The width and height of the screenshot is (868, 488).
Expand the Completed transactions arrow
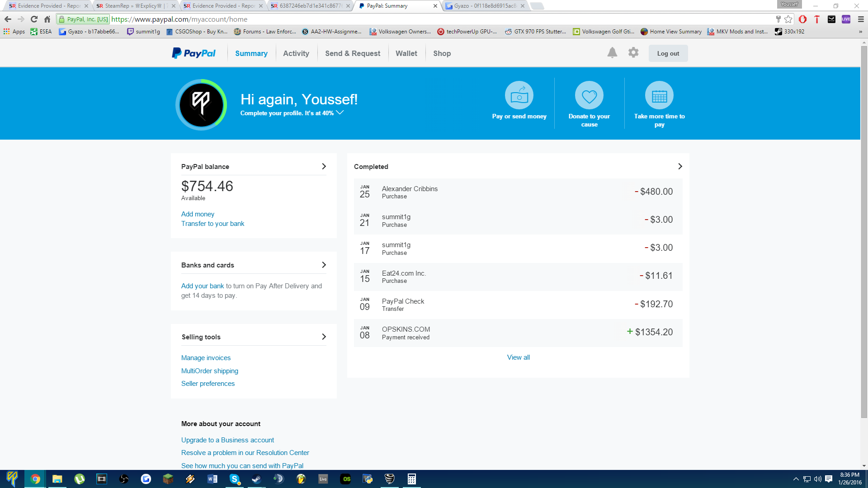click(x=680, y=166)
